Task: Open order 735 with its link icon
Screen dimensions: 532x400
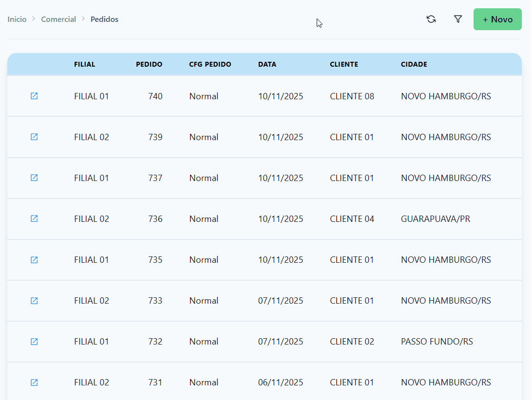Action: tap(34, 260)
